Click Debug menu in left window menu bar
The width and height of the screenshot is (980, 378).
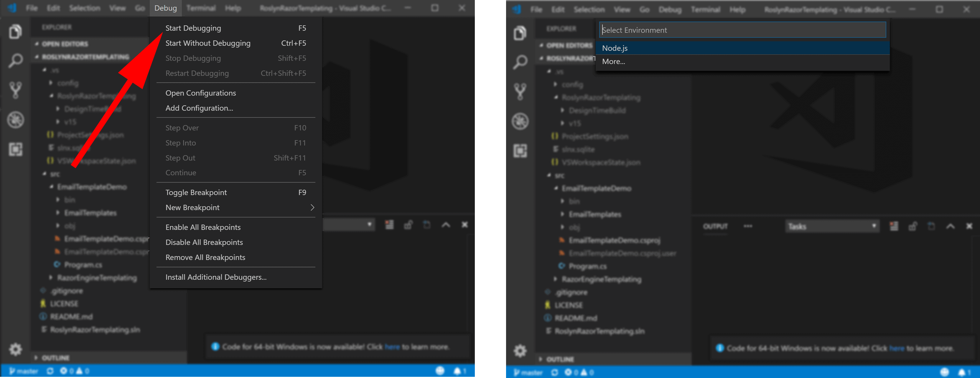pos(165,8)
